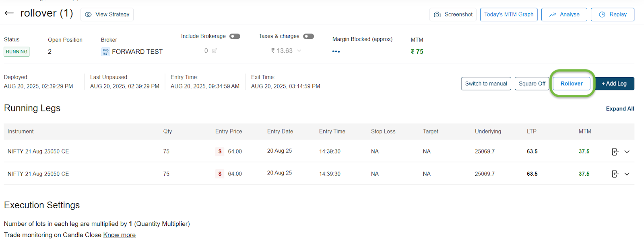Click the pencil icon to edit brokerage
The width and height of the screenshot is (644, 250).
pos(215,51)
